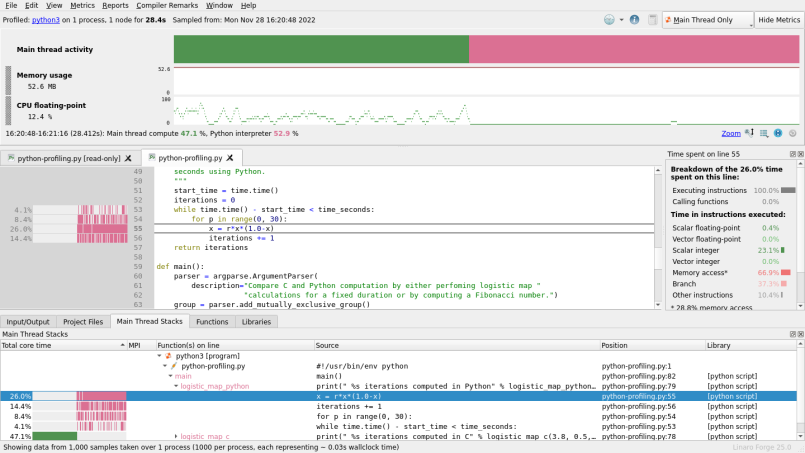Viewport: 805px width, 453px height.
Task: Click the Library column header
Action: (x=751, y=345)
